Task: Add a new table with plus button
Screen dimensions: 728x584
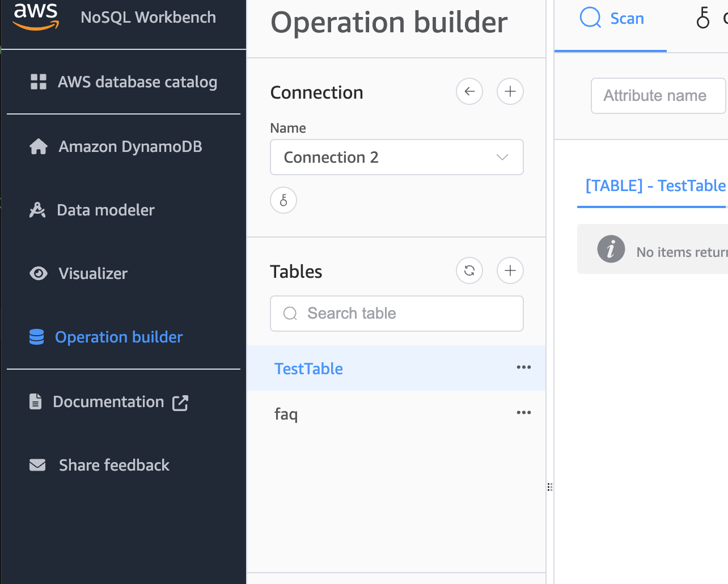Action: pyautogui.click(x=510, y=270)
